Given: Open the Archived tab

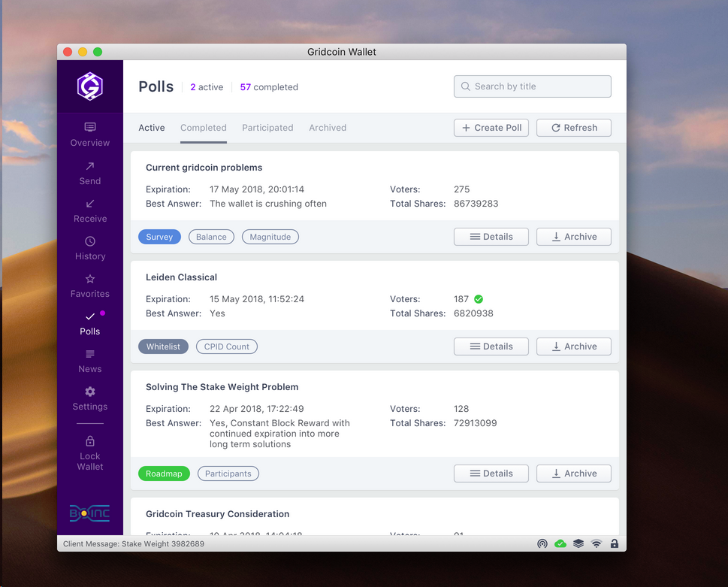Looking at the screenshot, I should (328, 128).
